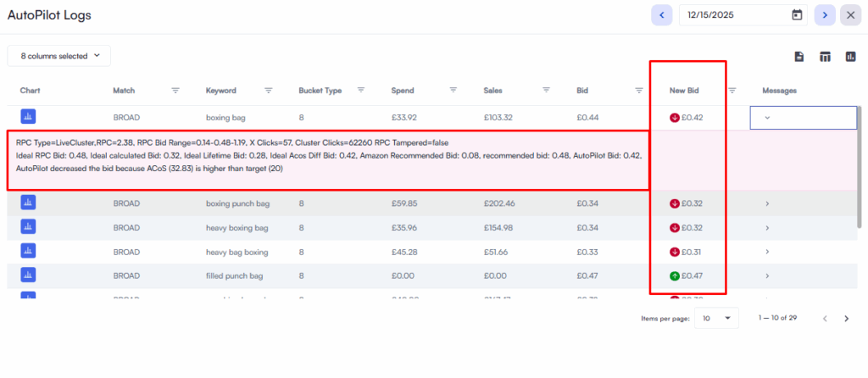Expand messages for heavy bag boxing row

tap(767, 252)
